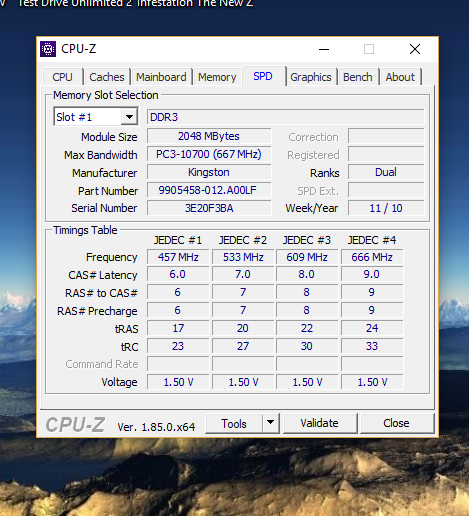469x516 pixels.
Task: Click the Ver. 1.85.0.x64 version text
Action: (156, 427)
